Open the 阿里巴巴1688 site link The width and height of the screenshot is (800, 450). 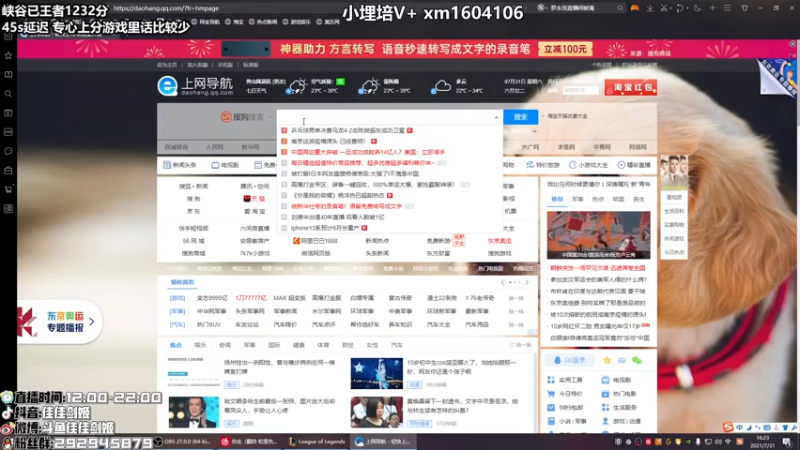tap(315, 240)
